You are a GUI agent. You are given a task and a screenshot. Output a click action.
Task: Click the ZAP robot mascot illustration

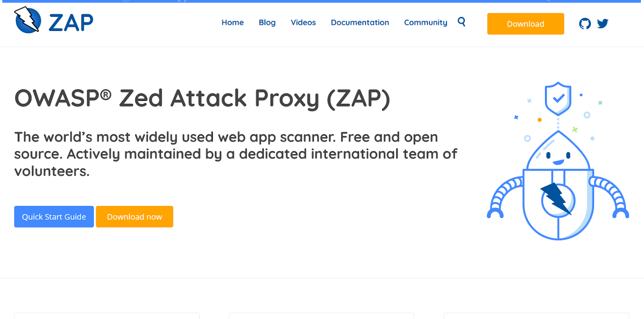[558, 161]
